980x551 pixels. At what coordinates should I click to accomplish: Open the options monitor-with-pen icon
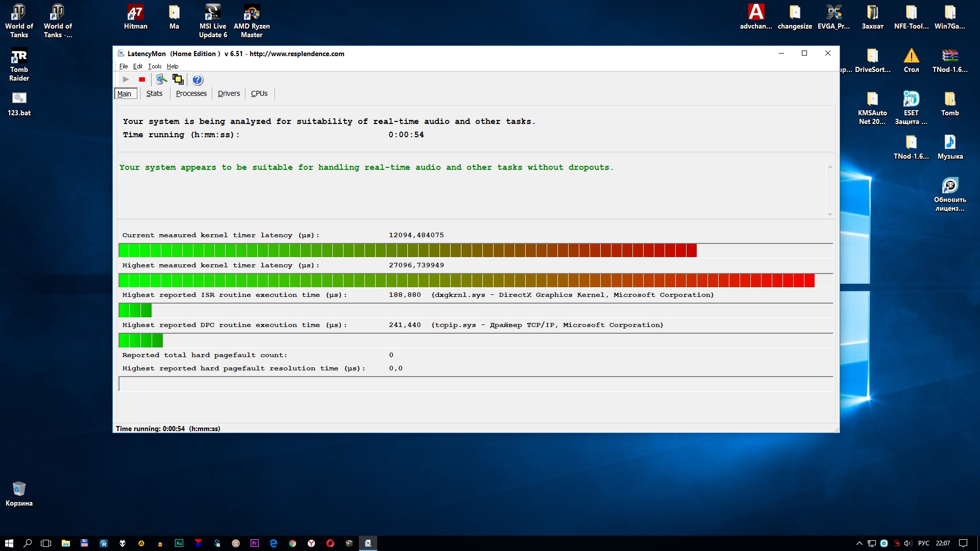point(161,80)
